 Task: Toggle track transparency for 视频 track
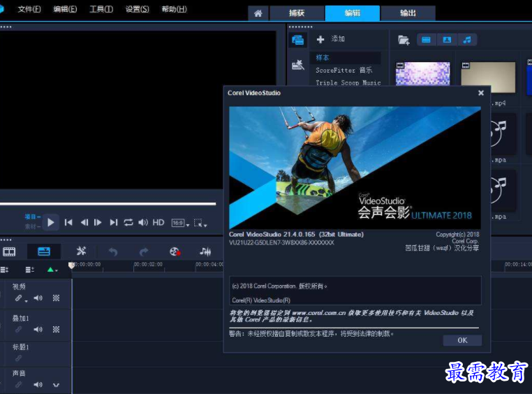pos(57,298)
